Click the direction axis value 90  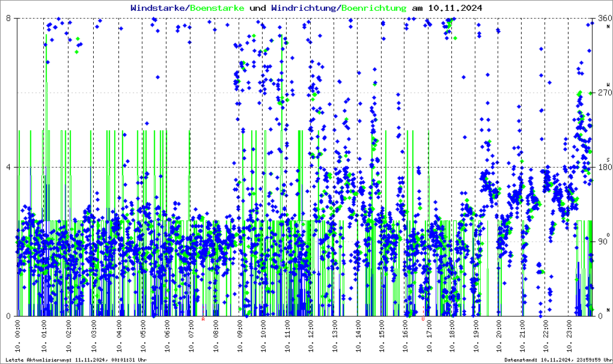tap(602, 241)
